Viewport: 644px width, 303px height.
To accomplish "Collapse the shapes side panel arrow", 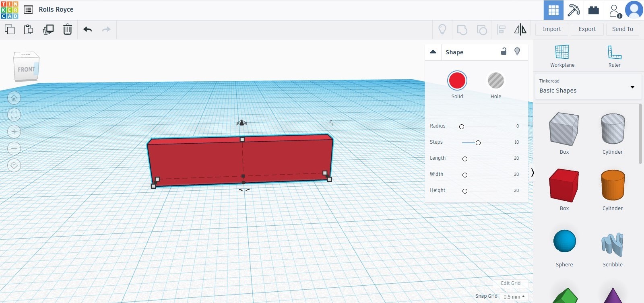I will tap(533, 173).
